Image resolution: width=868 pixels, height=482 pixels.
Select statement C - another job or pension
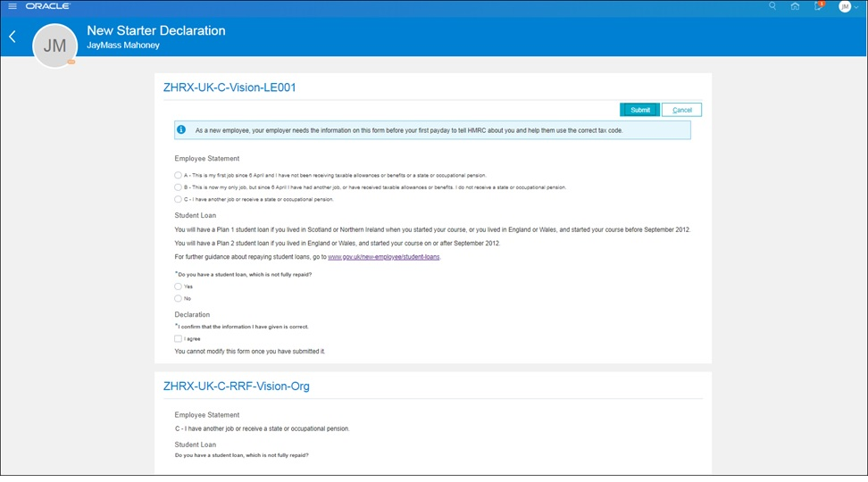pos(179,200)
